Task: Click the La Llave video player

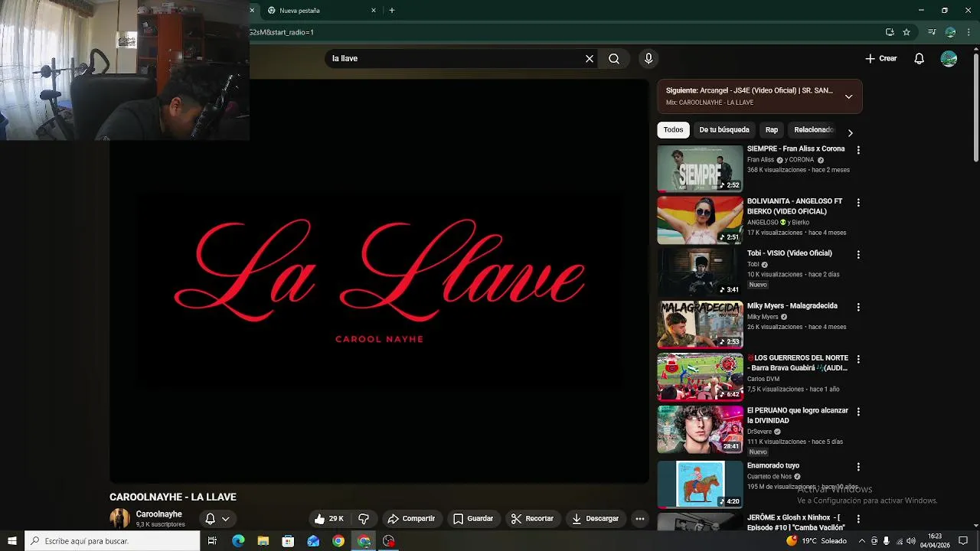Action: (379, 282)
